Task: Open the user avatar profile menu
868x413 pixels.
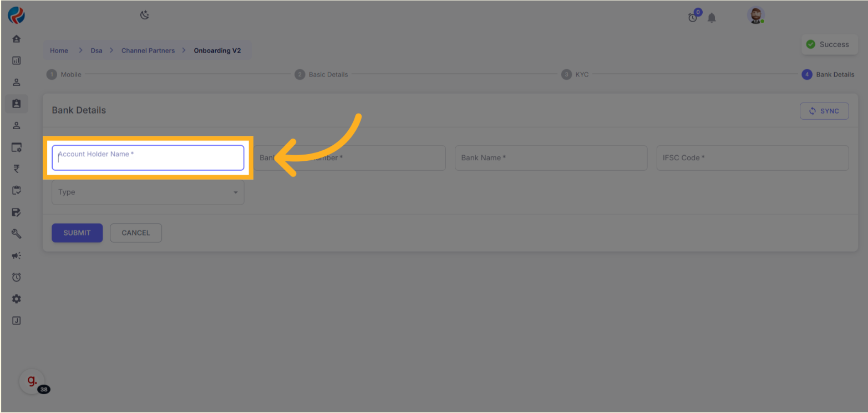Action: [755, 16]
